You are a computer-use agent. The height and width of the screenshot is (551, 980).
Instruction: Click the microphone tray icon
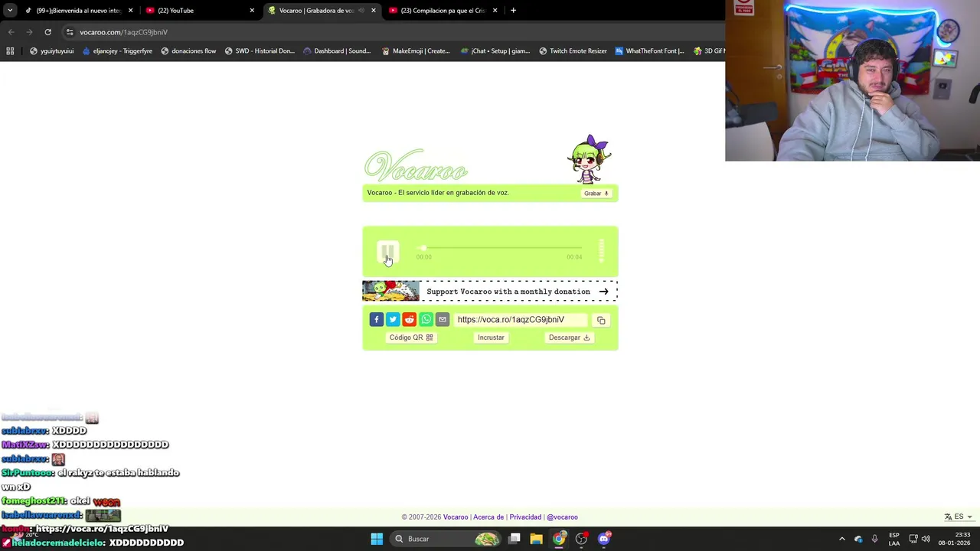click(875, 539)
